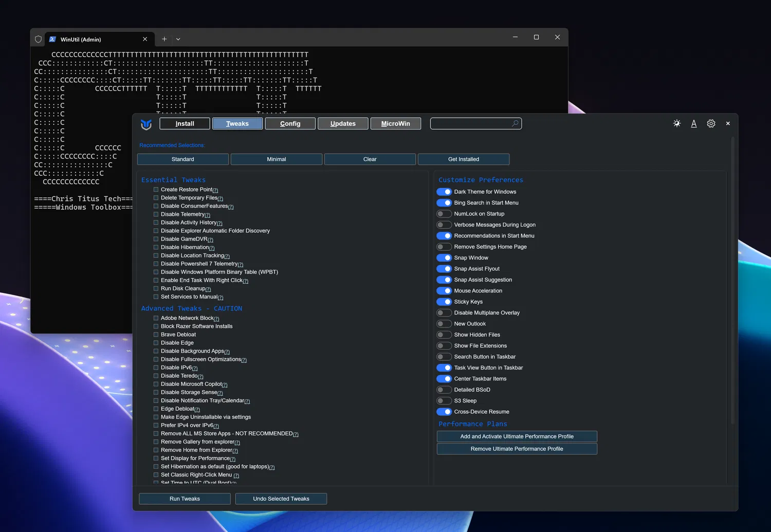Click the terminal shield icon
771x532 pixels.
tap(38, 39)
